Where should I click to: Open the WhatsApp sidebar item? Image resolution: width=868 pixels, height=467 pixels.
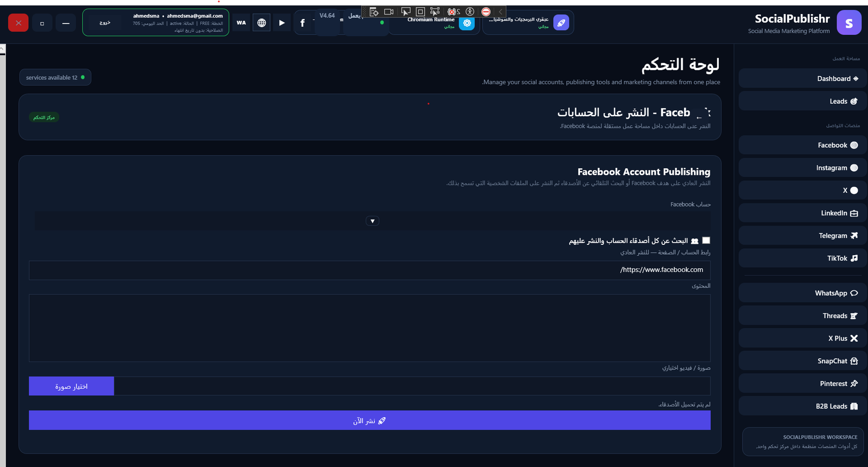tap(802, 293)
